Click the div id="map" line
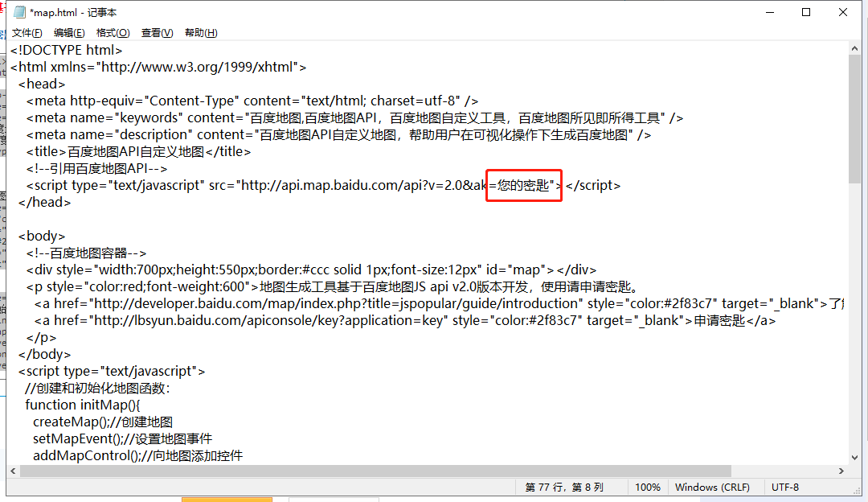 click(311, 270)
